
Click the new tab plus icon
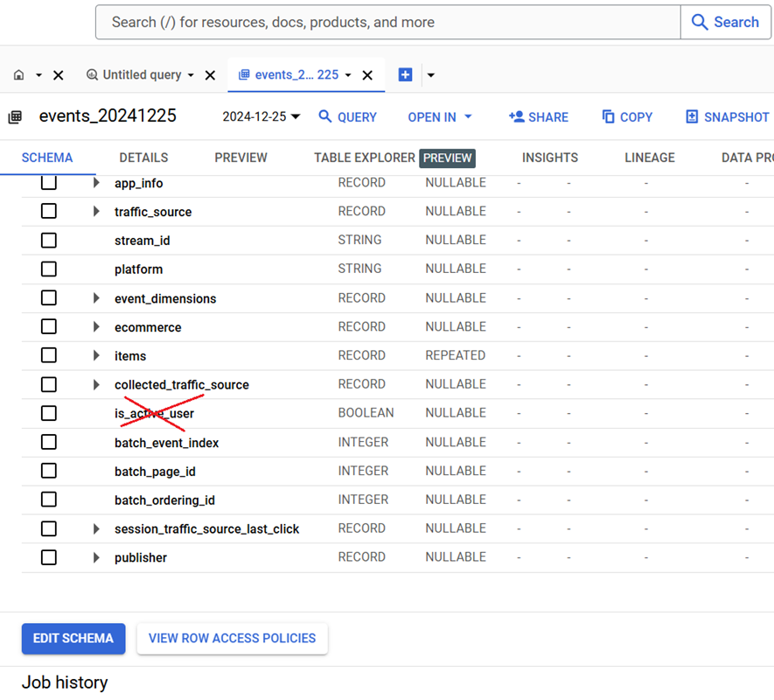pyautogui.click(x=405, y=75)
